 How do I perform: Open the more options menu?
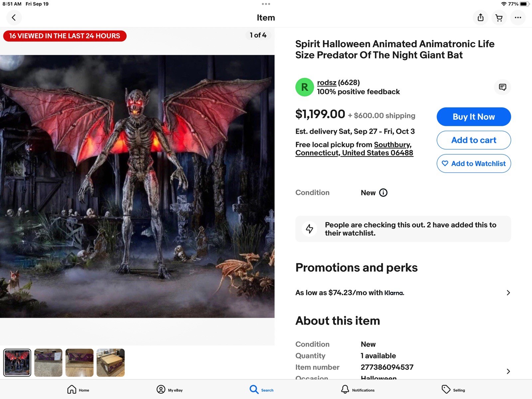pyautogui.click(x=518, y=18)
